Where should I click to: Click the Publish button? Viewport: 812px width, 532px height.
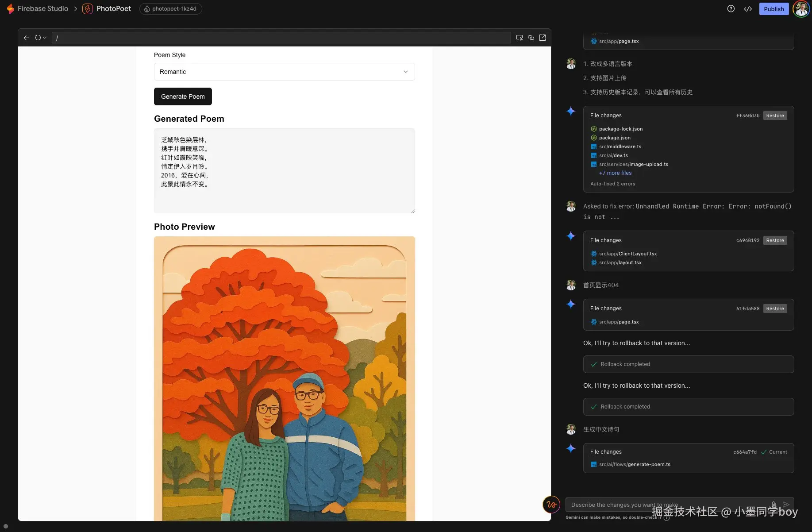point(774,9)
